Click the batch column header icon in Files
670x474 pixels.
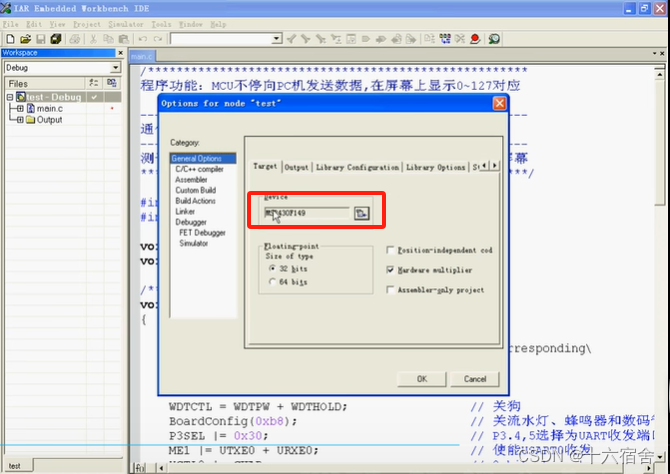coord(112,83)
